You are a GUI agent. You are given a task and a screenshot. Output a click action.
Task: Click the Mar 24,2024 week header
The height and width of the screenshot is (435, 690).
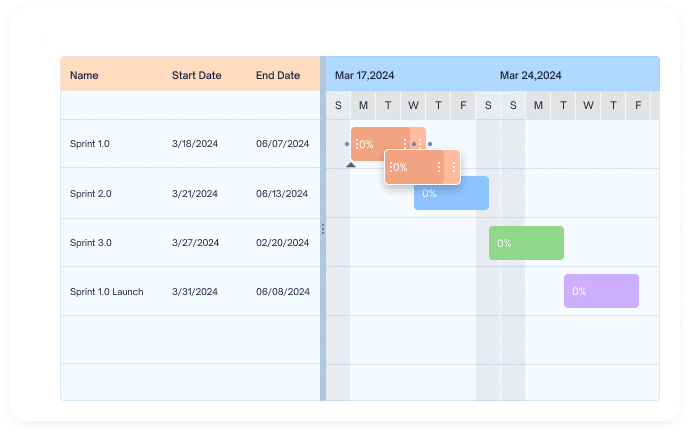tap(530, 75)
